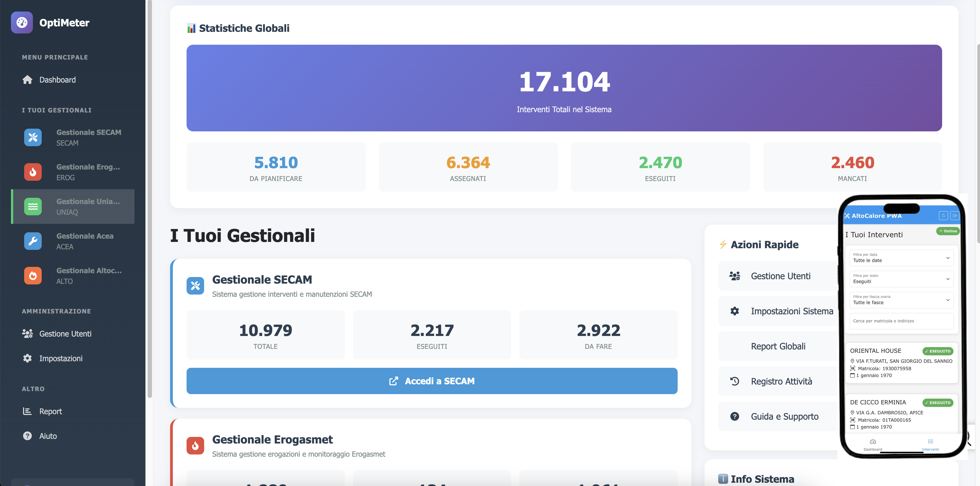Click the barcode icon beside Matricola 01TA000165

click(x=852, y=420)
